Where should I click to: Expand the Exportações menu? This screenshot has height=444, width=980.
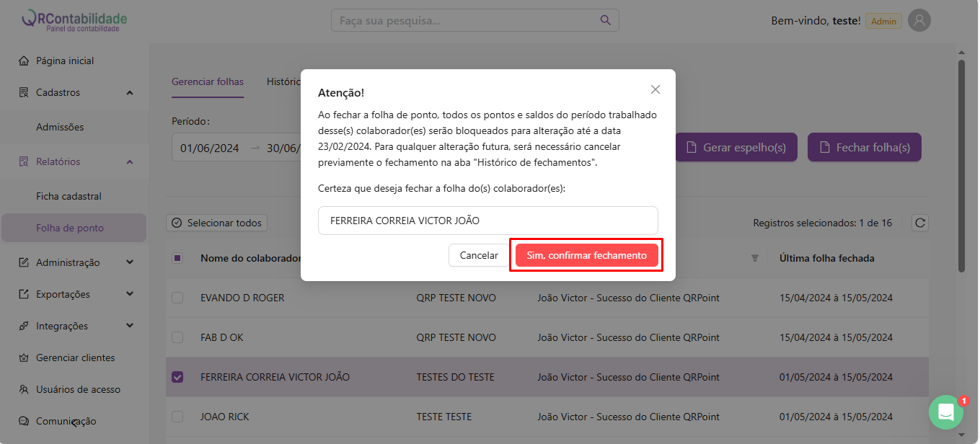(x=130, y=294)
